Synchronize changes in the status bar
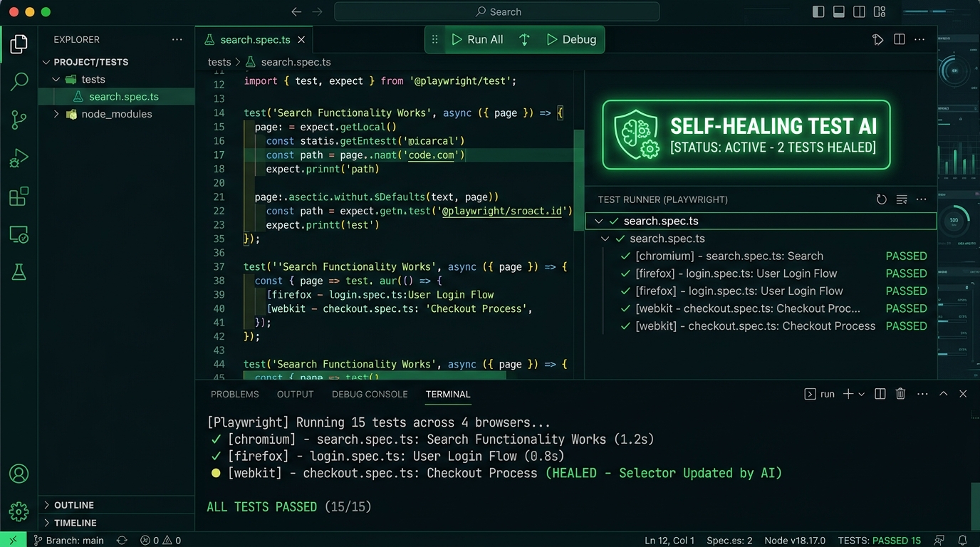The height and width of the screenshot is (547, 980). click(x=122, y=541)
